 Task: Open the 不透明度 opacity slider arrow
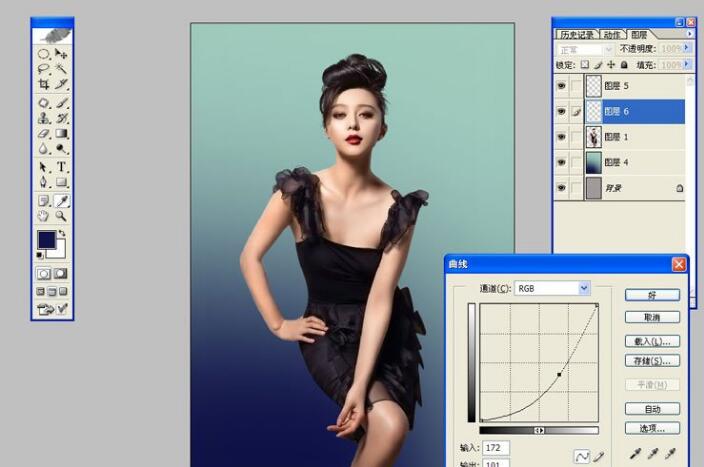pos(686,48)
